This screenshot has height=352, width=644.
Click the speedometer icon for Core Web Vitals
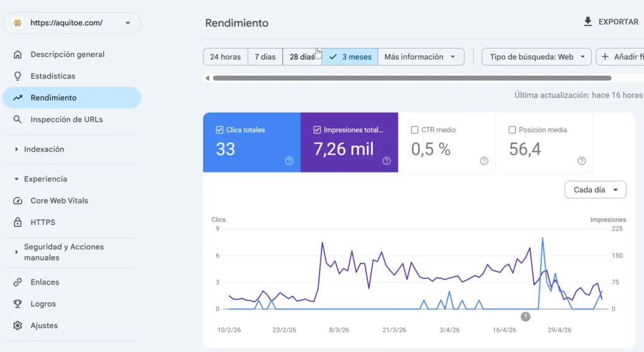pos(17,201)
